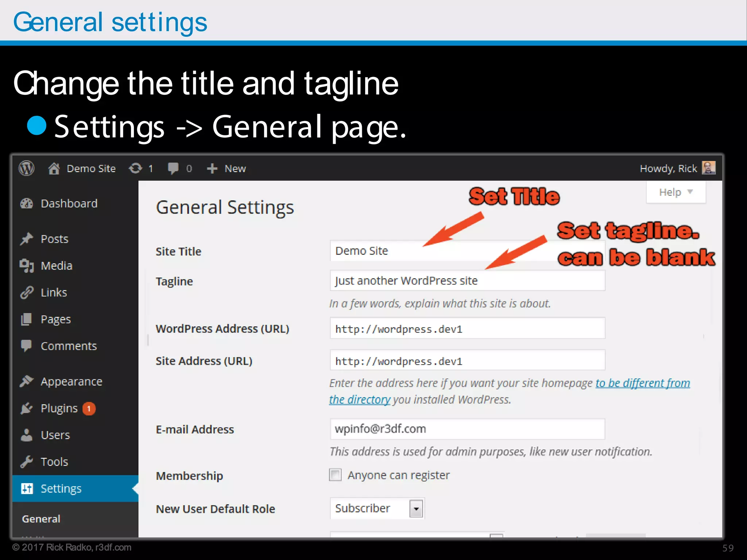Click the Plugins update count badge
747x560 pixels.
[x=89, y=409]
